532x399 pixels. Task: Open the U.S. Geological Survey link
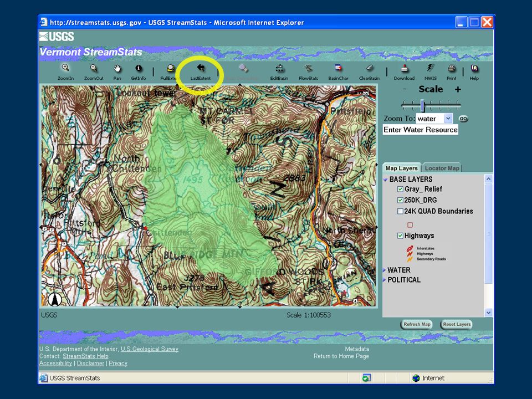150,349
